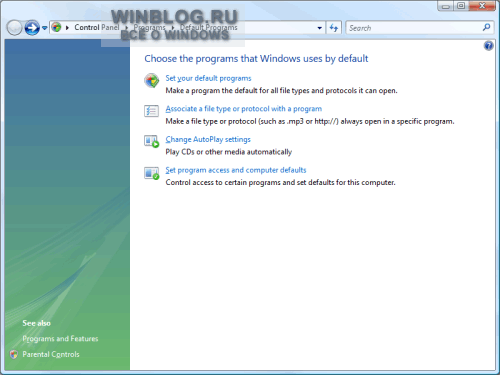Click the Forward navigation arrow button
This screenshot has width=500, height=375.
pyautogui.click(x=32, y=28)
